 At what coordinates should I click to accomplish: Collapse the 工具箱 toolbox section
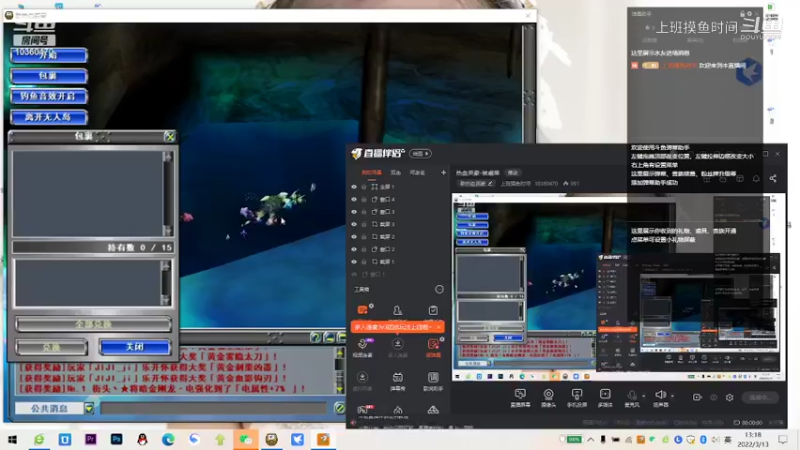pyautogui.click(x=439, y=289)
